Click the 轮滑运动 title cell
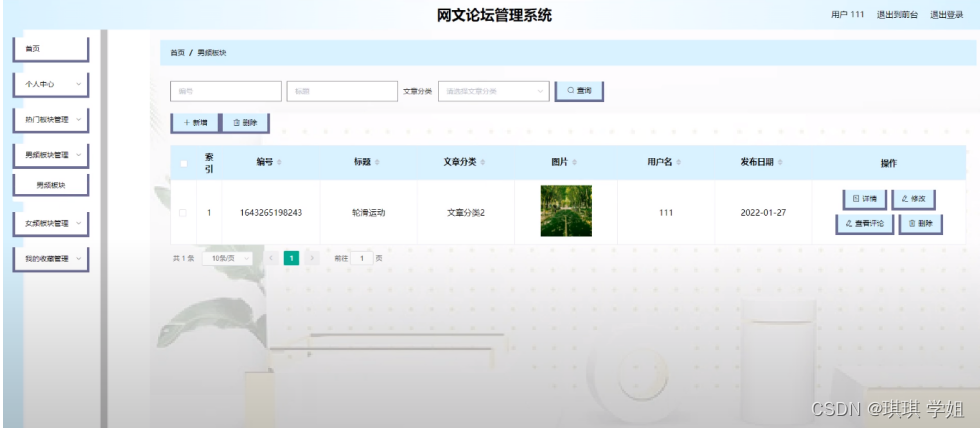The width and height of the screenshot is (980, 428). click(x=369, y=212)
